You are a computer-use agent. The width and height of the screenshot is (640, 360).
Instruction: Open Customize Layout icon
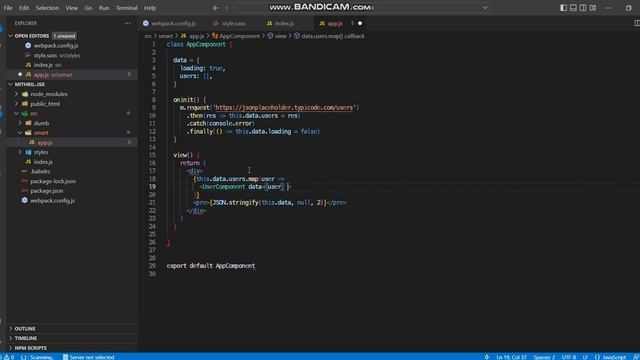pyautogui.click(x=593, y=8)
